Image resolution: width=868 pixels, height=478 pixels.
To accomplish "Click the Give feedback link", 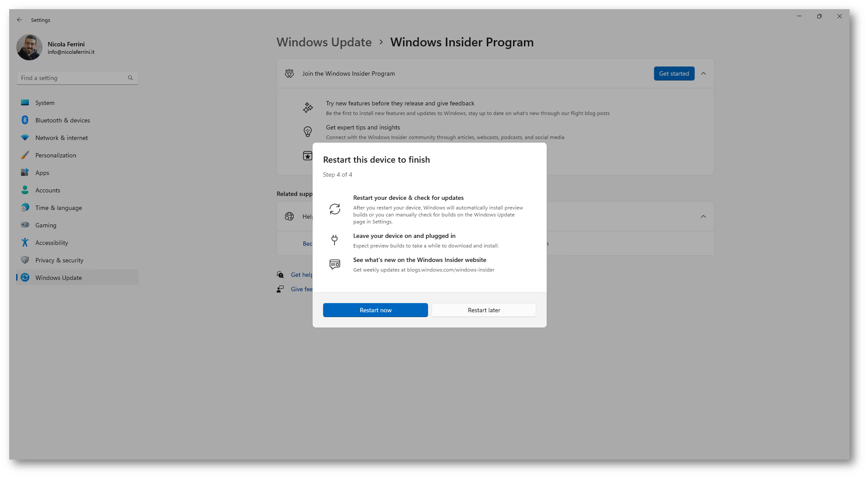I will coord(302,289).
